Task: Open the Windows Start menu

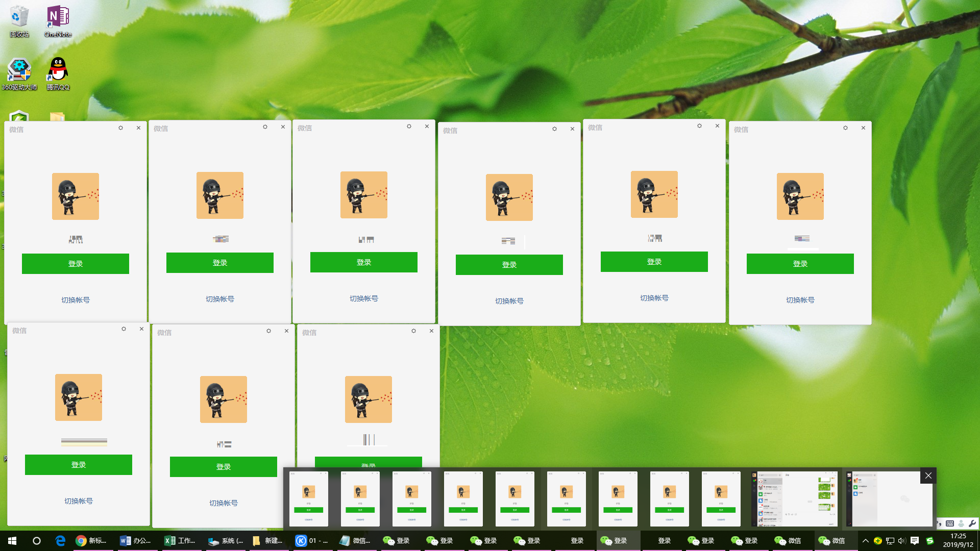Action: (12, 541)
